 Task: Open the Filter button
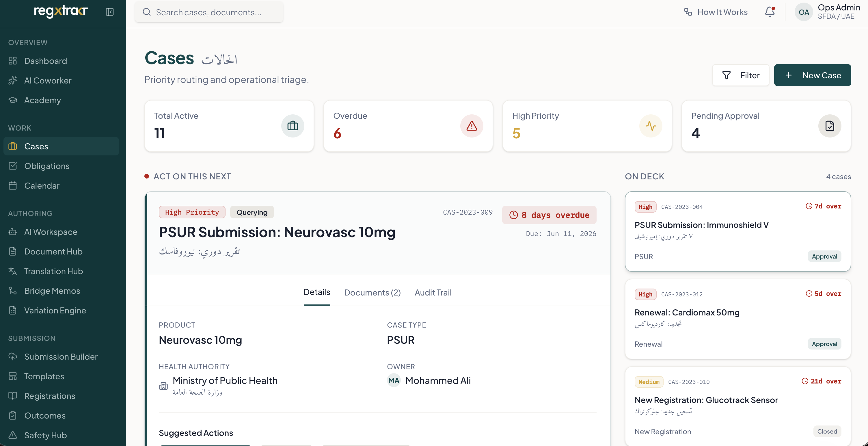tap(741, 75)
